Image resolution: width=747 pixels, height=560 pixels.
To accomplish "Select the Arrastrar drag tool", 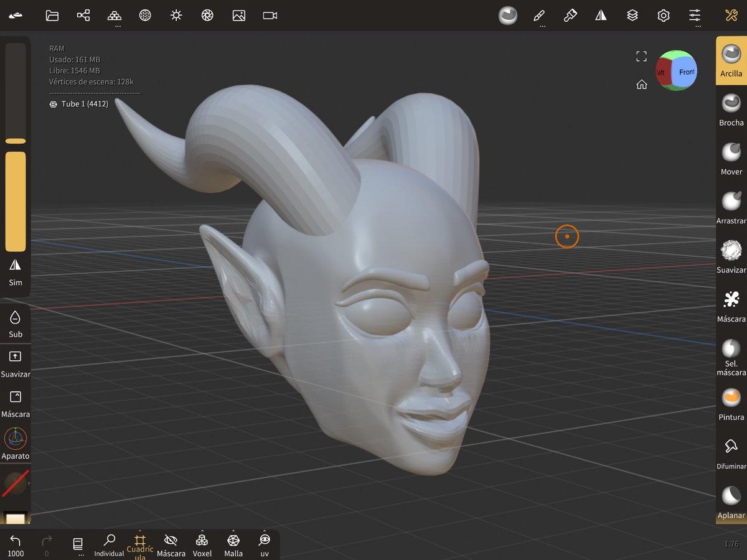I will (731, 208).
